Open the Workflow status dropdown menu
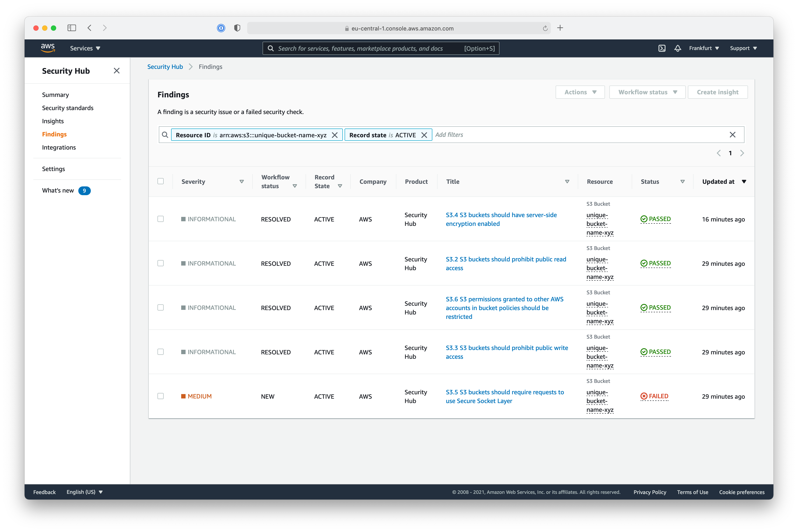This screenshot has width=798, height=532. click(x=647, y=92)
